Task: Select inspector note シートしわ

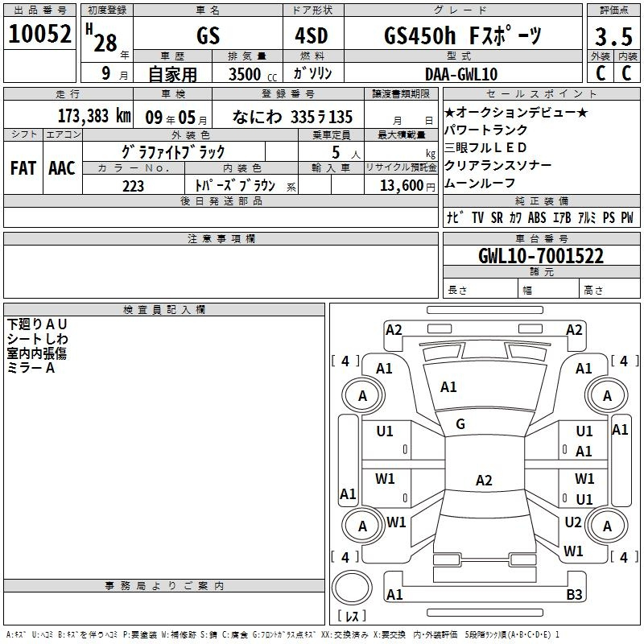Action: tap(37, 339)
